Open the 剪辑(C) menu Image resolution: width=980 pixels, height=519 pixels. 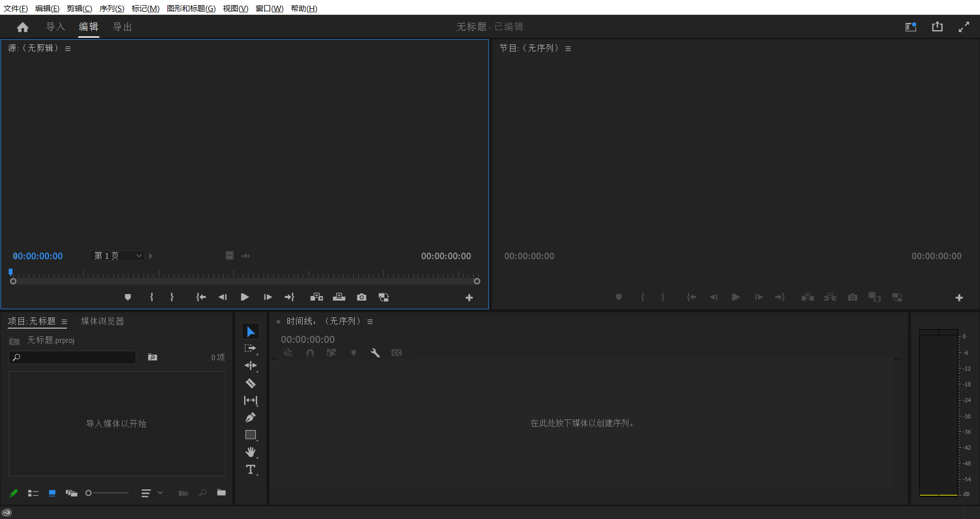point(80,8)
